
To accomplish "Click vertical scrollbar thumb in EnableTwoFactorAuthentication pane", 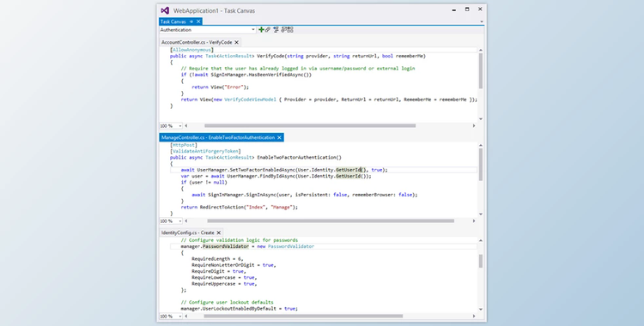I will [481, 164].
